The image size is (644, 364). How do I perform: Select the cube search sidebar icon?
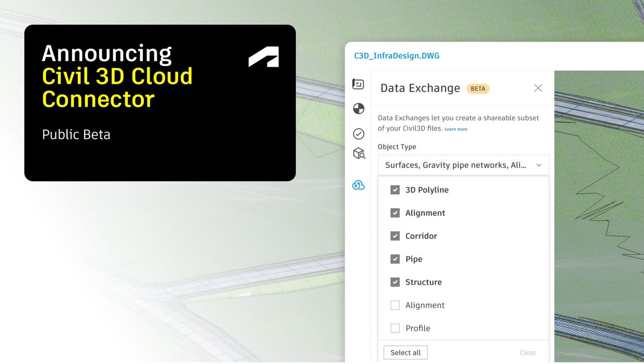coord(358,154)
